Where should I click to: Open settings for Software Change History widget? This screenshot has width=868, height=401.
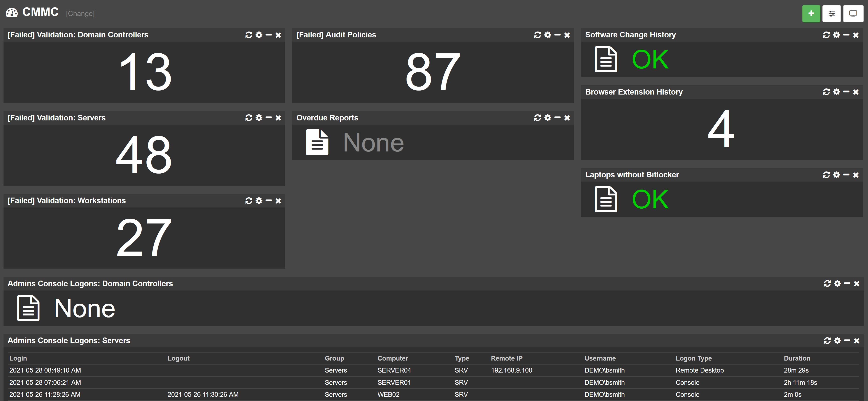836,35
